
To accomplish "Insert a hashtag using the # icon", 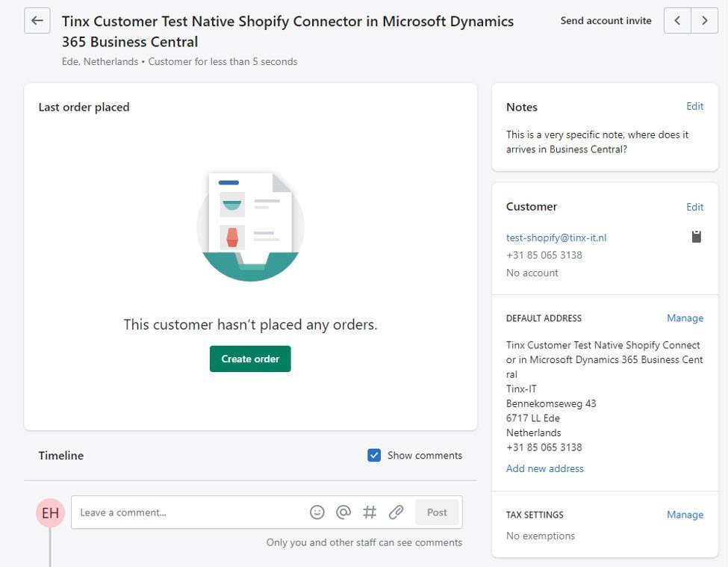I will 370,512.
